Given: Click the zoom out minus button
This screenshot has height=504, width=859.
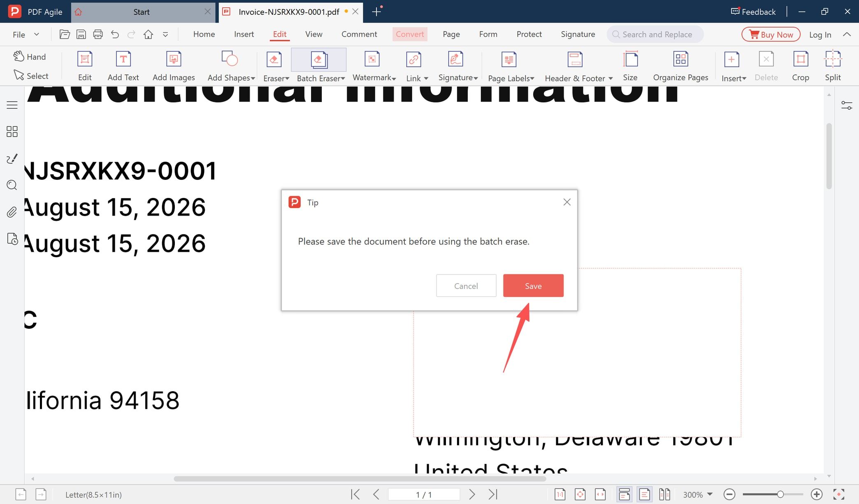Looking at the screenshot, I should pyautogui.click(x=729, y=494).
